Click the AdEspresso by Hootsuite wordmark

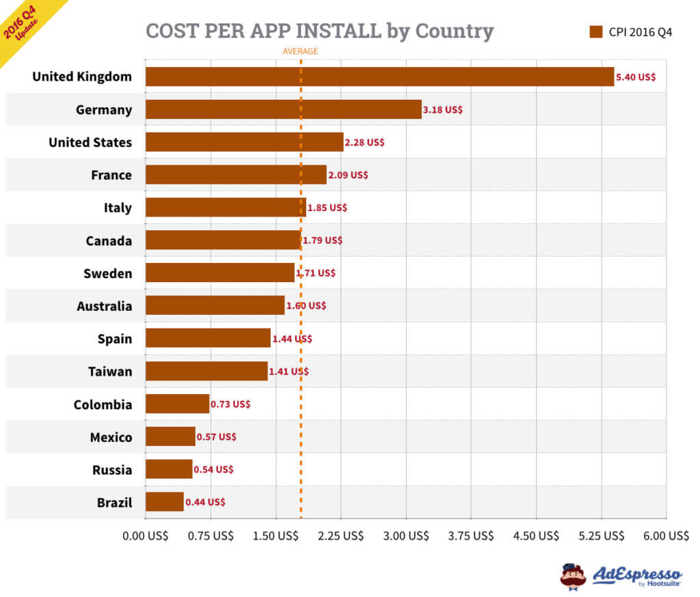point(637,575)
